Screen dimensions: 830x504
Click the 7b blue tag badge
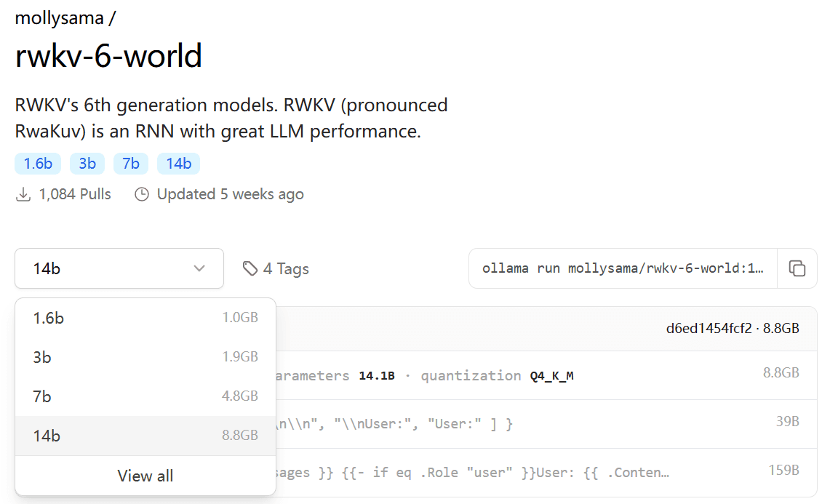(131, 164)
